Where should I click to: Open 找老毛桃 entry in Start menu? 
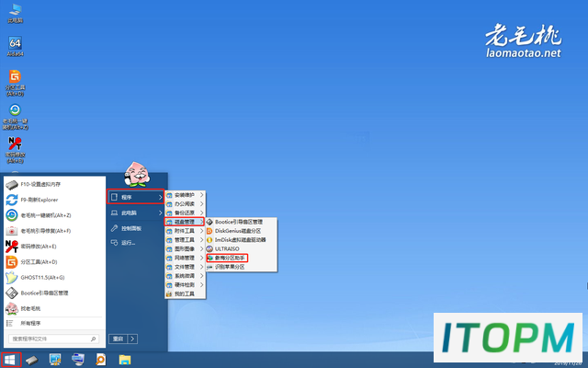(x=54, y=308)
